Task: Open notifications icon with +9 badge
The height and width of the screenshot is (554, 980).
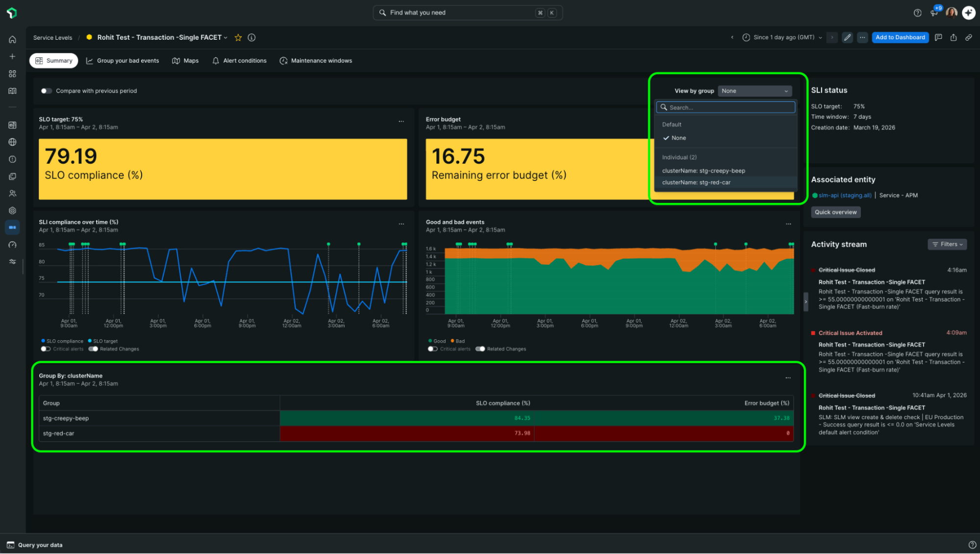Action: [x=934, y=12]
